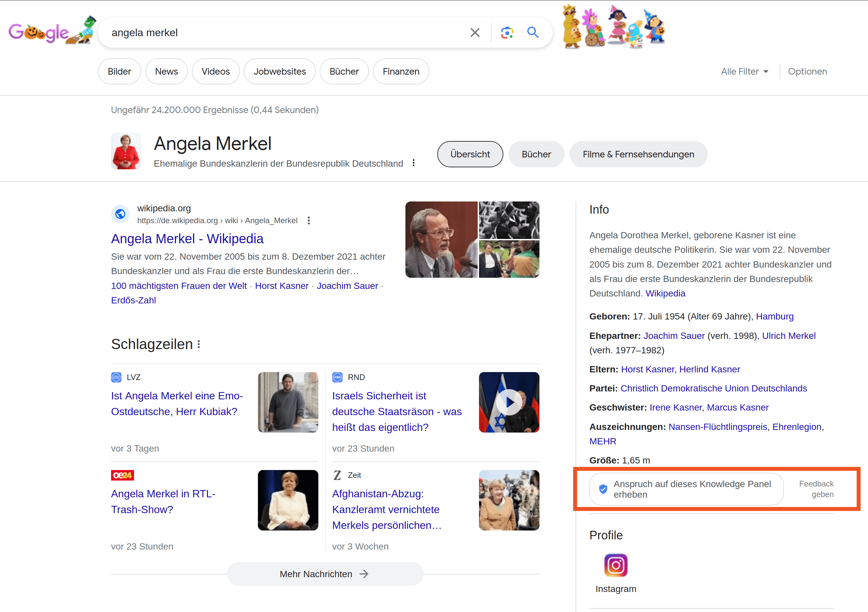
Task: Open three-dot menu next to Schlagzeilen
Action: (x=199, y=344)
